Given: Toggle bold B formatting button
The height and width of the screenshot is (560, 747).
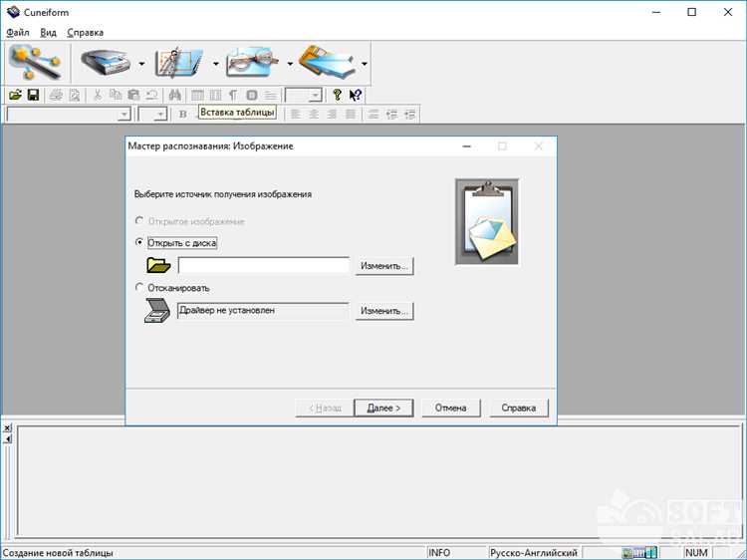Looking at the screenshot, I should click(182, 114).
